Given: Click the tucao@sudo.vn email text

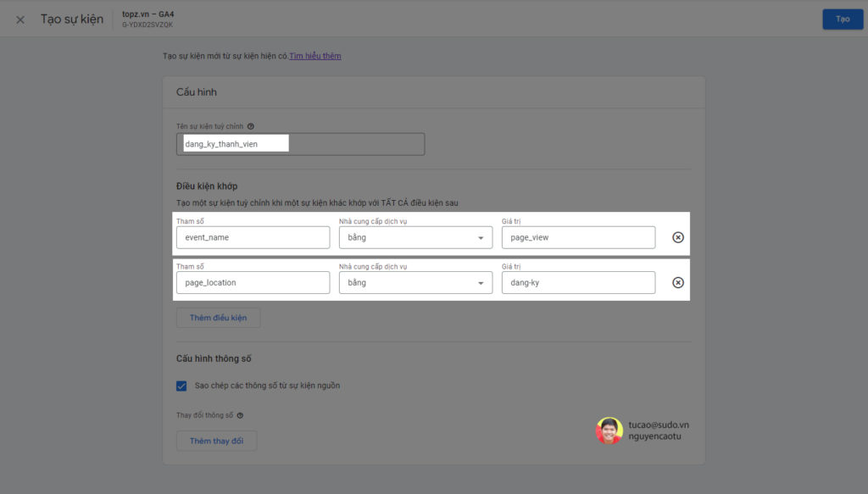Looking at the screenshot, I should point(659,425).
